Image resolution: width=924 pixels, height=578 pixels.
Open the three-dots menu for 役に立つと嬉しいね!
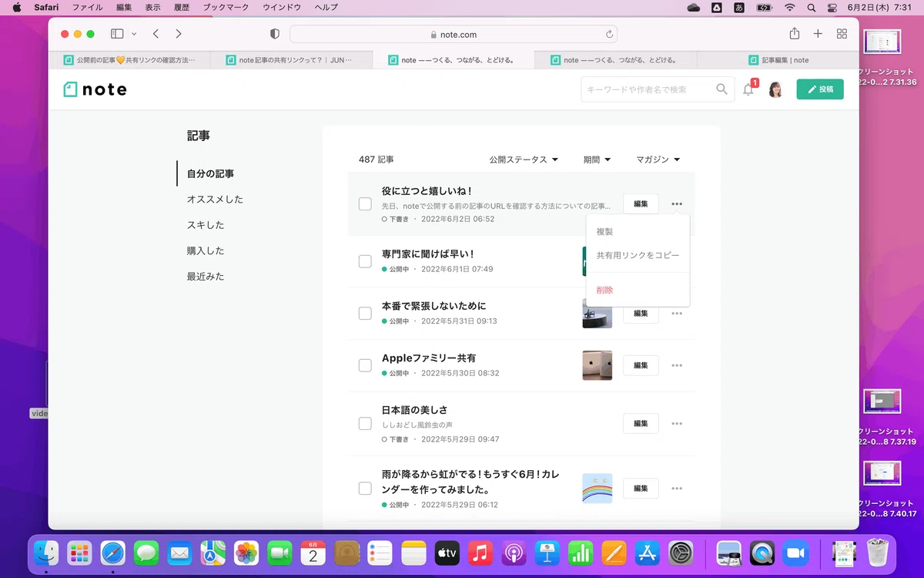677,204
